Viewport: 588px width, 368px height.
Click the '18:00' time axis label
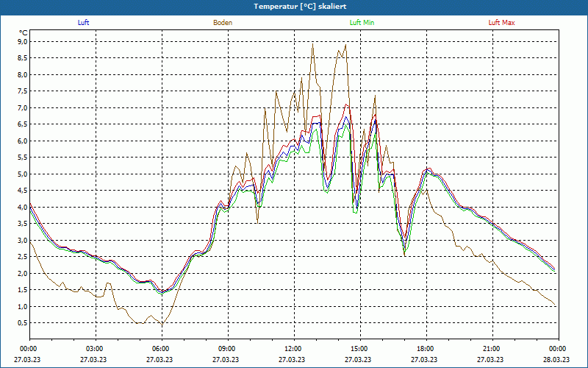pyautogui.click(x=426, y=349)
